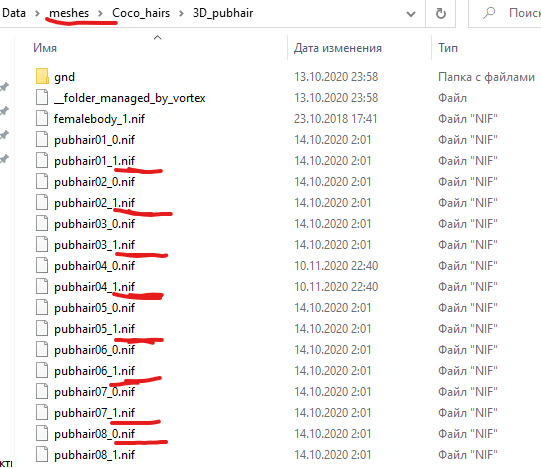This screenshot has height=468, width=541.
Task: Select file pubhair08_1.nif
Action: (94, 455)
